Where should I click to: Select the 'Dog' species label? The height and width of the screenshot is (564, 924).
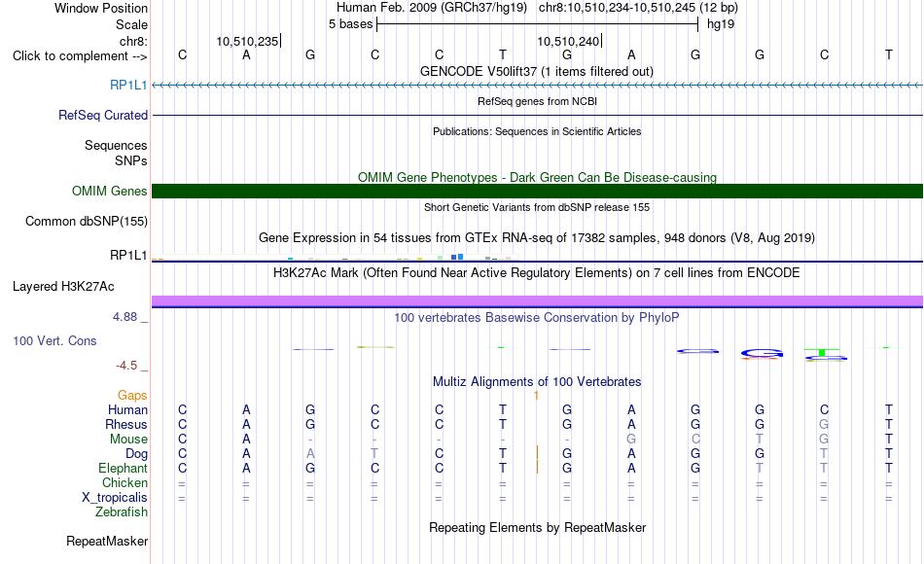pos(136,454)
